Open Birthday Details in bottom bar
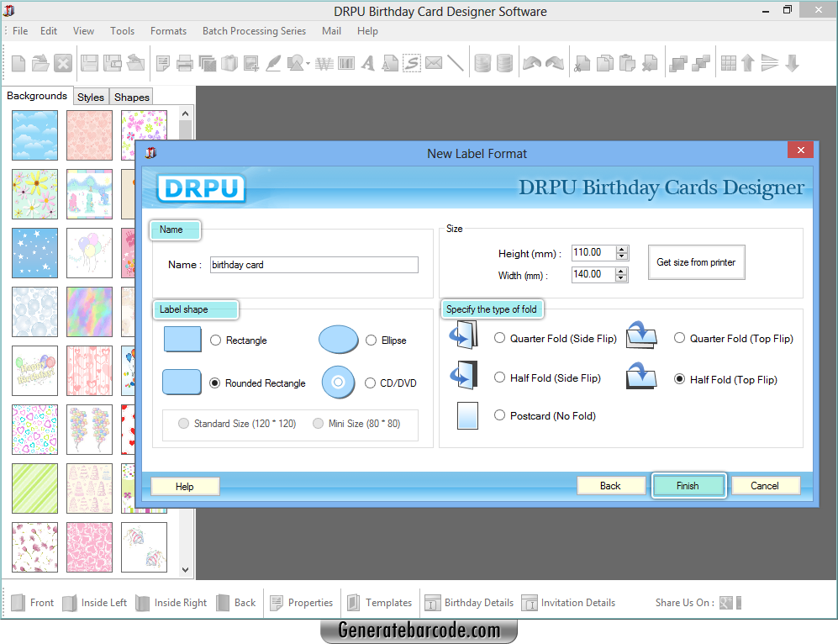The width and height of the screenshot is (838, 644). coord(469,603)
